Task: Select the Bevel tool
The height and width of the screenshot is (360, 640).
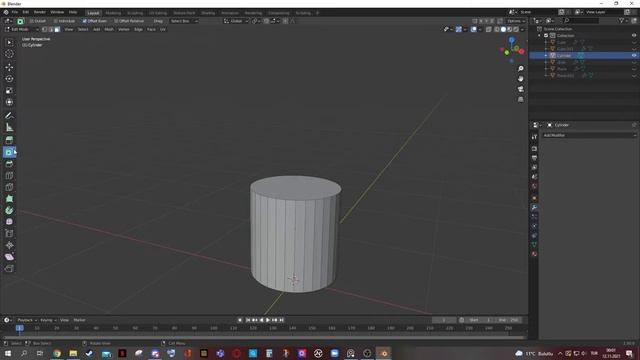Action: (x=9, y=164)
